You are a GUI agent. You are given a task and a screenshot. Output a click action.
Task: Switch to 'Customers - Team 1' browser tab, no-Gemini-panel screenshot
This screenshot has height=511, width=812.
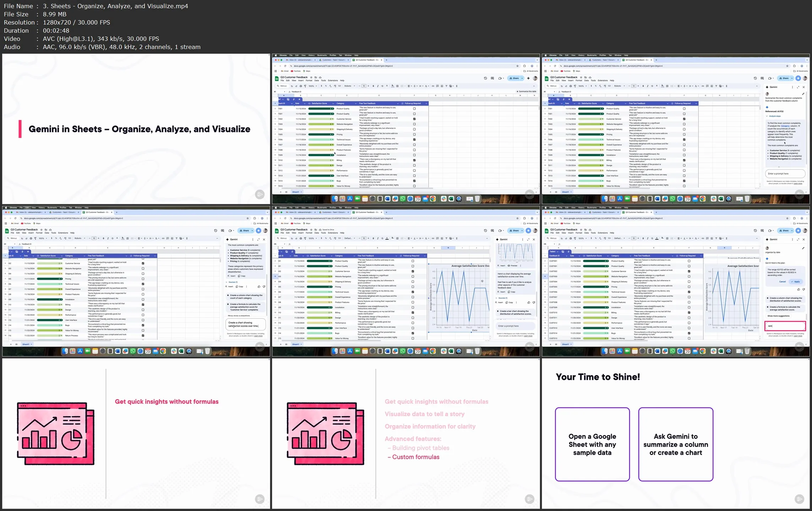tap(334, 60)
